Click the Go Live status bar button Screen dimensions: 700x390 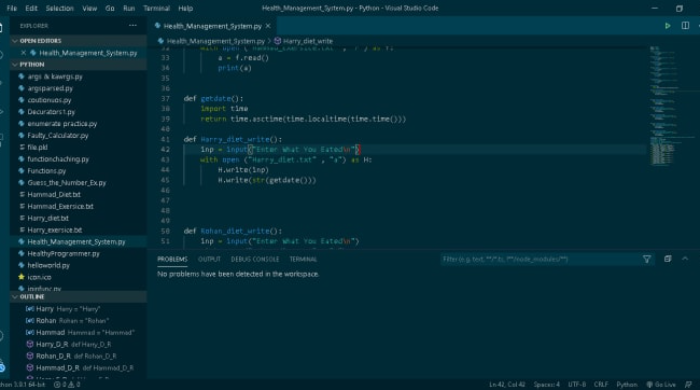(x=661, y=385)
